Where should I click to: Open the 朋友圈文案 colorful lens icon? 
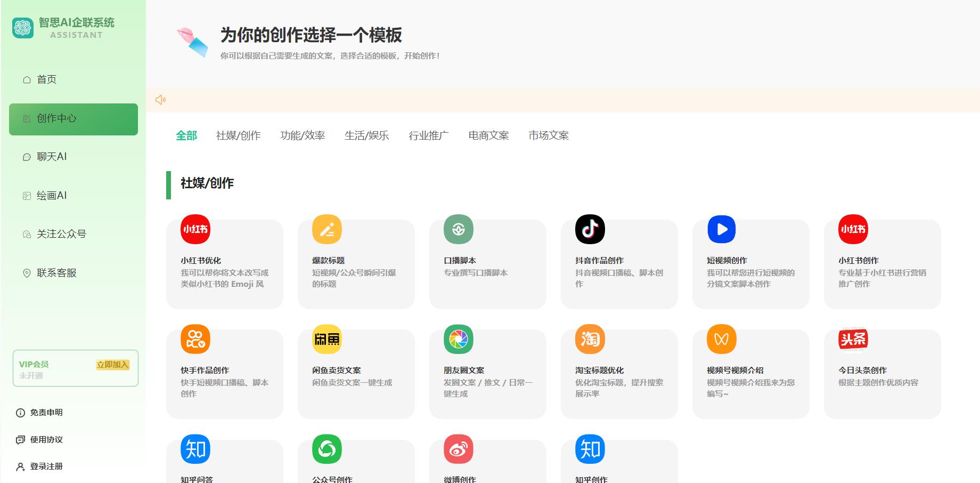pos(459,339)
